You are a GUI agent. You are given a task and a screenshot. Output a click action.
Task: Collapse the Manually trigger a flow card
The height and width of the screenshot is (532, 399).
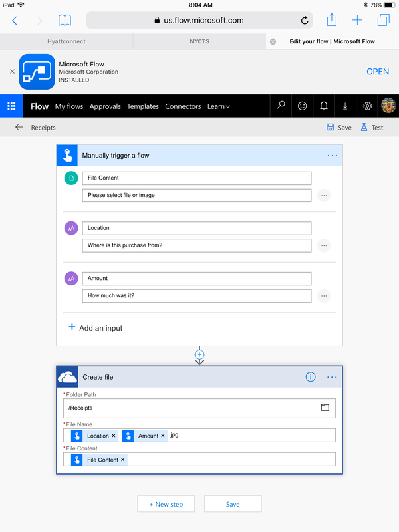[x=199, y=156]
